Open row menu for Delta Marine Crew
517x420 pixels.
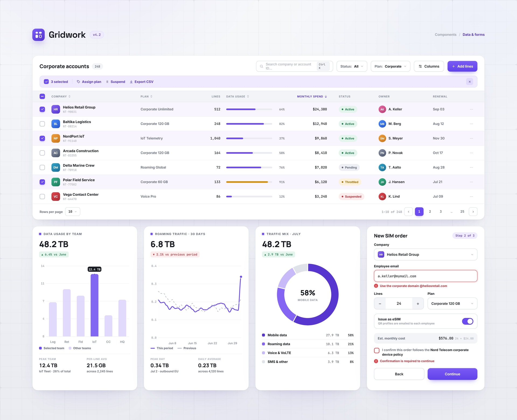471,167
